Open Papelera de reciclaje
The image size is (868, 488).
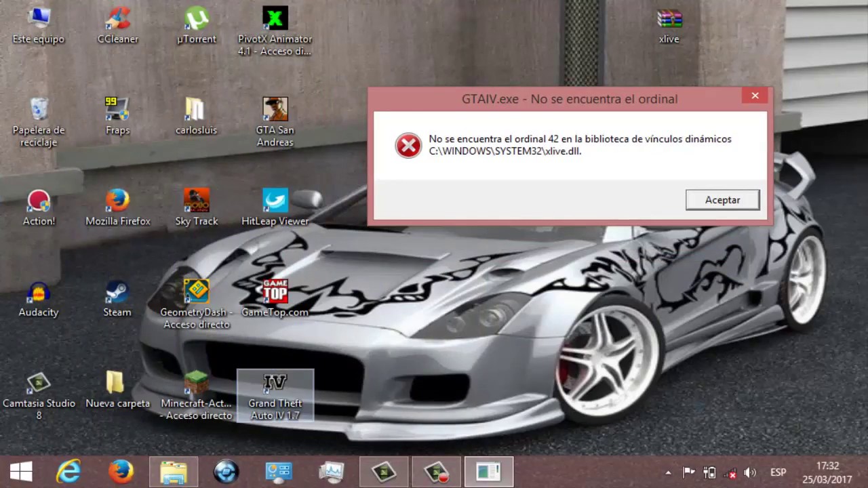click(x=39, y=122)
